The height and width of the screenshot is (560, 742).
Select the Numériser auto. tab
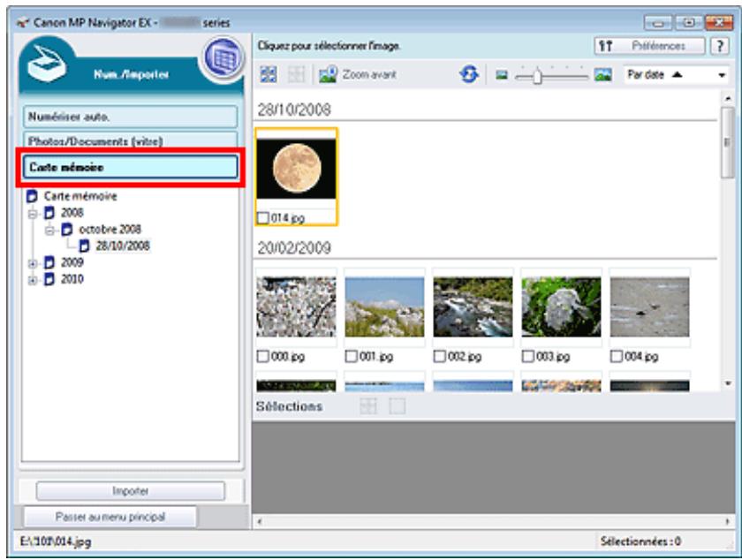point(130,117)
